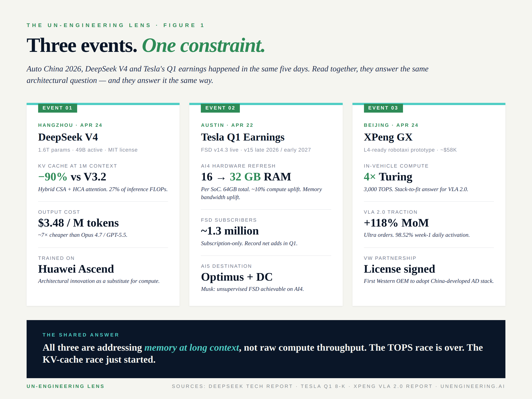Click the "VW PARTNERSHIP" label
This screenshot has width=532, height=399.
click(x=390, y=258)
